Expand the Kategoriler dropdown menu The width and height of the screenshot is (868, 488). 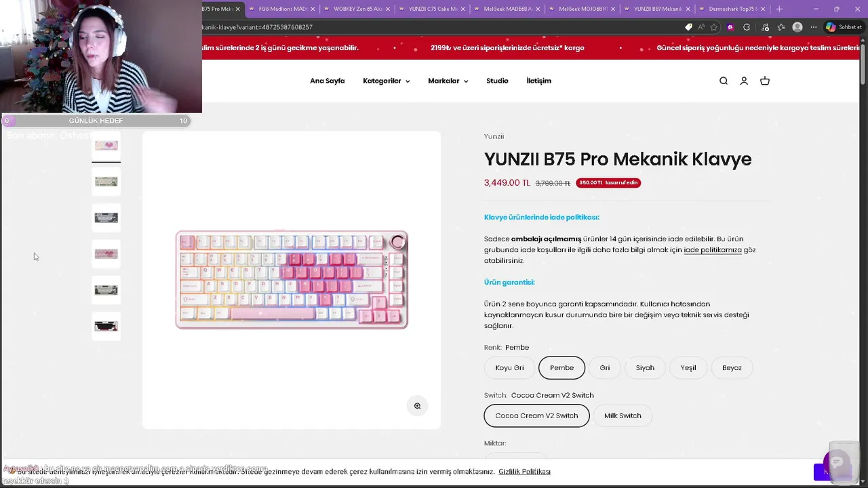click(x=386, y=81)
